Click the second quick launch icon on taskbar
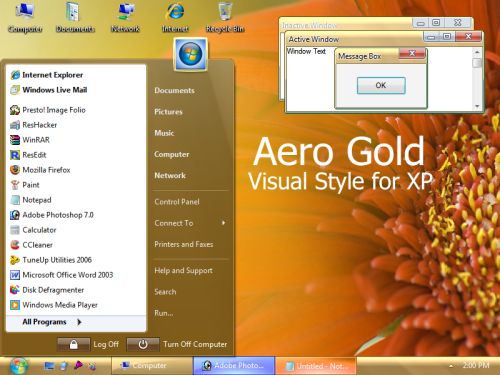 (x=63, y=366)
